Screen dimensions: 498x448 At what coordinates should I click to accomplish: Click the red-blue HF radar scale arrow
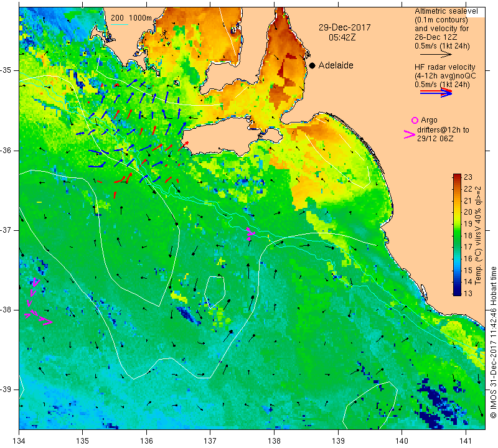(436, 93)
